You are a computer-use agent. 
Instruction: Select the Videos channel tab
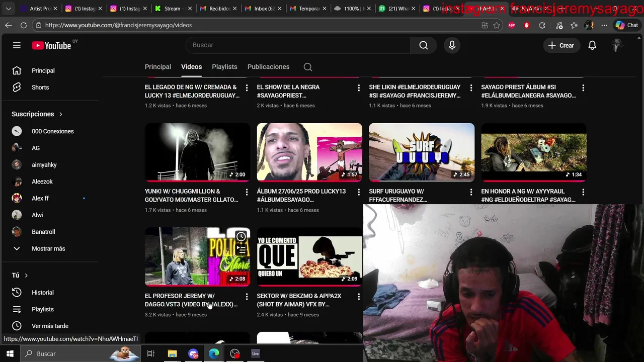pyautogui.click(x=191, y=67)
